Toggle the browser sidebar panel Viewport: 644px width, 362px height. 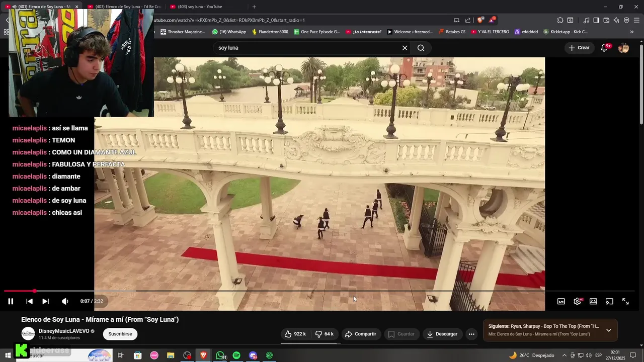pos(596,20)
